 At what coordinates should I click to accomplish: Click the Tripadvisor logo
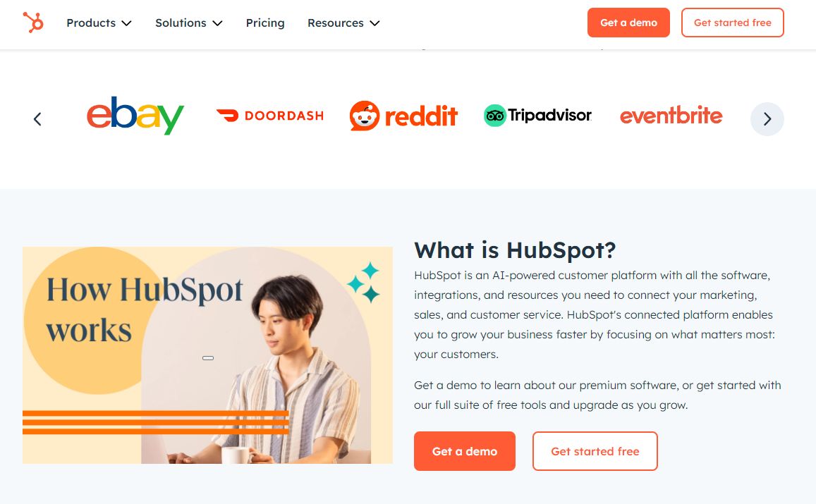coord(537,116)
